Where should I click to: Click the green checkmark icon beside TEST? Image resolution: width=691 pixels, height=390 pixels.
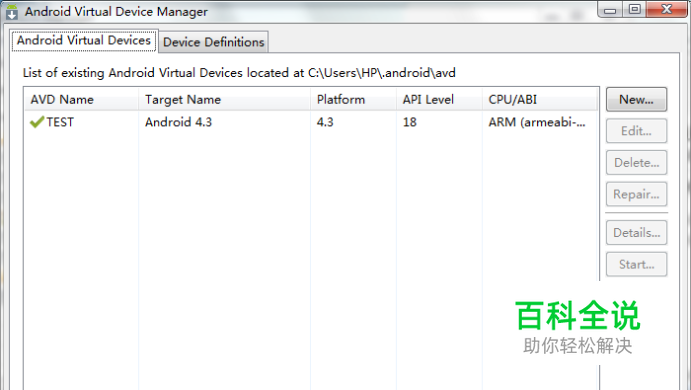(37, 122)
